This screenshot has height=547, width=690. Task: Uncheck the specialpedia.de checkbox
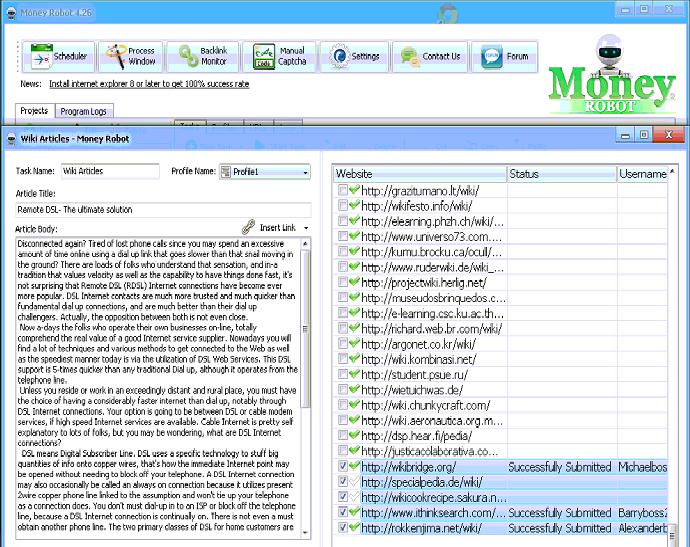(343, 481)
